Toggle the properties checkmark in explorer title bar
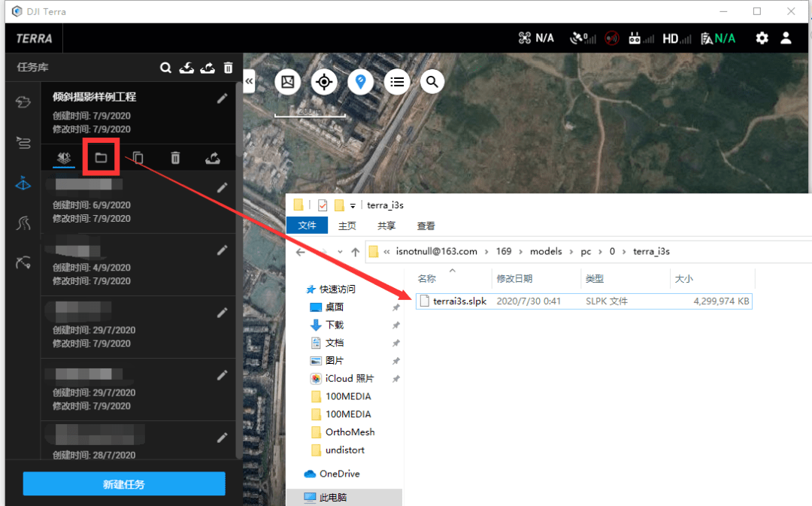The image size is (812, 506). [x=322, y=205]
